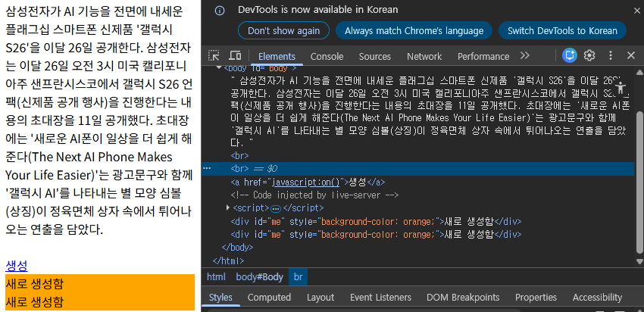644x312 pixels.
Task: Collapse the body element node arrow
Action: [x=218, y=68]
